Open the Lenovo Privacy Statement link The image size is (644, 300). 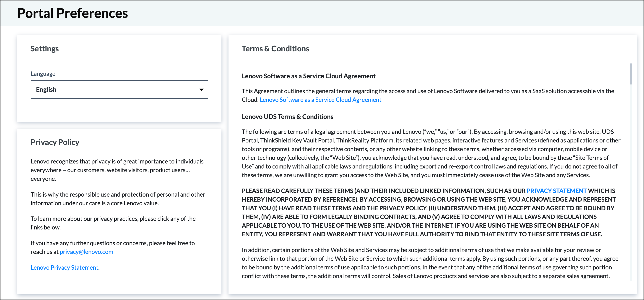[x=65, y=268]
